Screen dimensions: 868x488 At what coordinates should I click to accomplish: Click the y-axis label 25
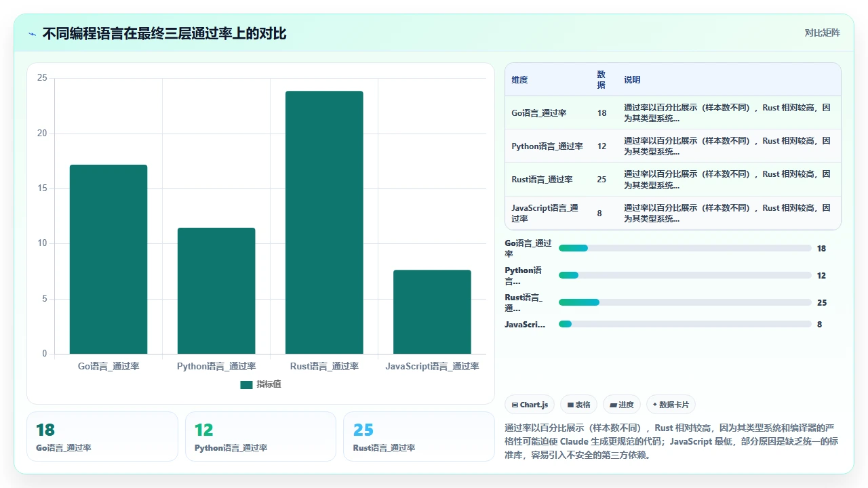point(42,79)
